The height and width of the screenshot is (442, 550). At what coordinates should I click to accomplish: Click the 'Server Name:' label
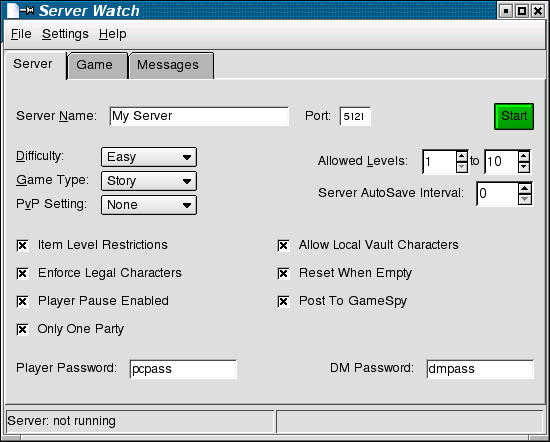56,116
